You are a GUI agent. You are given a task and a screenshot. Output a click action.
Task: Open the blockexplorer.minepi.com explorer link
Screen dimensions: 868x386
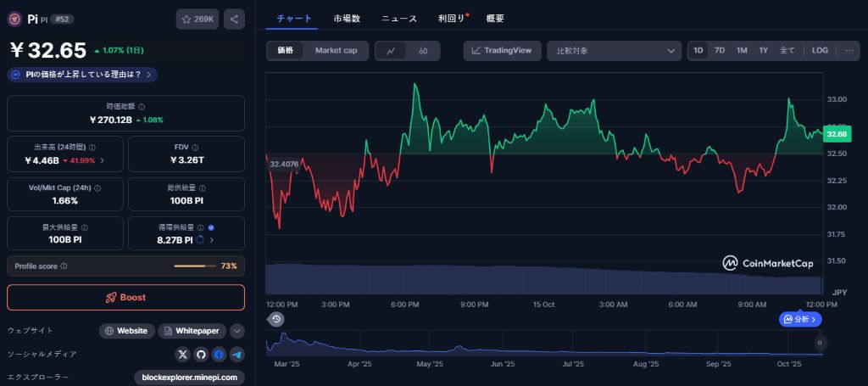point(189,378)
